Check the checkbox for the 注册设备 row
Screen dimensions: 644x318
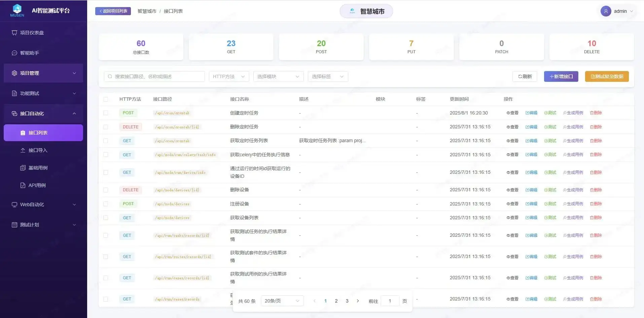click(106, 203)
